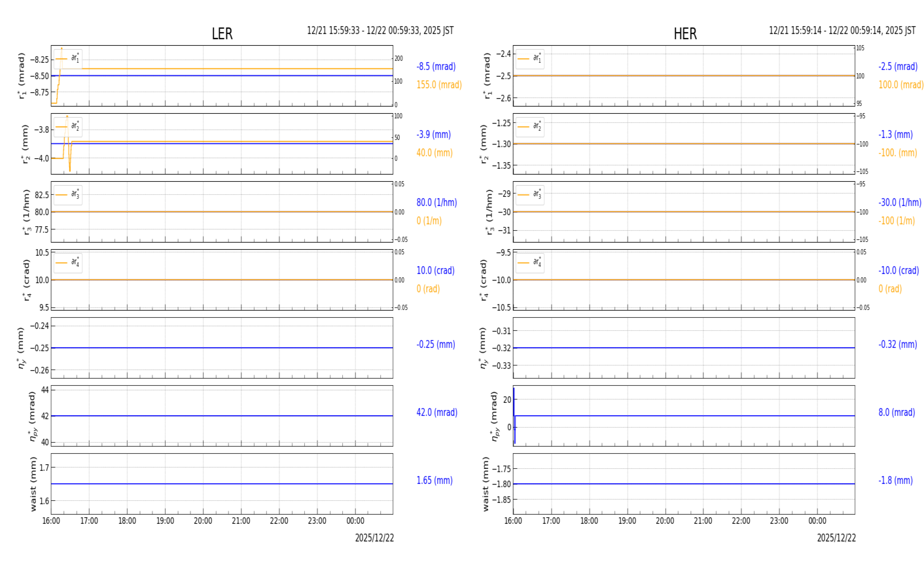Click the 42.0 (mrad) value
The width and height of the screenshot is (924, 565).
click(436, 413)
